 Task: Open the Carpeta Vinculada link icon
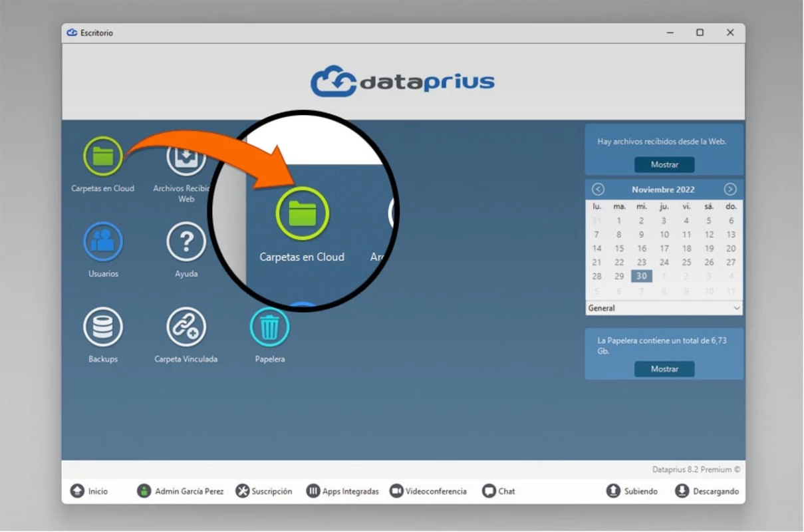[186, 327]
